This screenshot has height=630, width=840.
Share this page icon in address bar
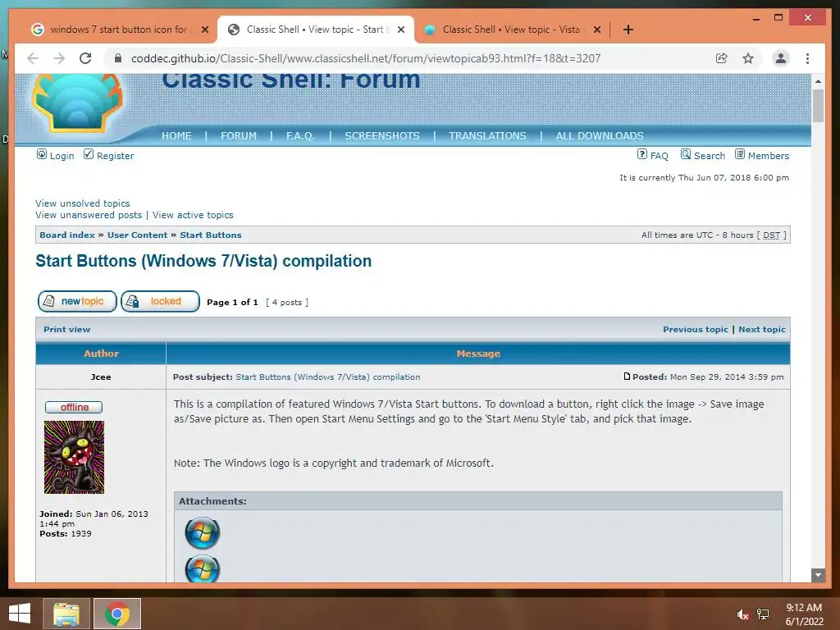click(722, 58)
